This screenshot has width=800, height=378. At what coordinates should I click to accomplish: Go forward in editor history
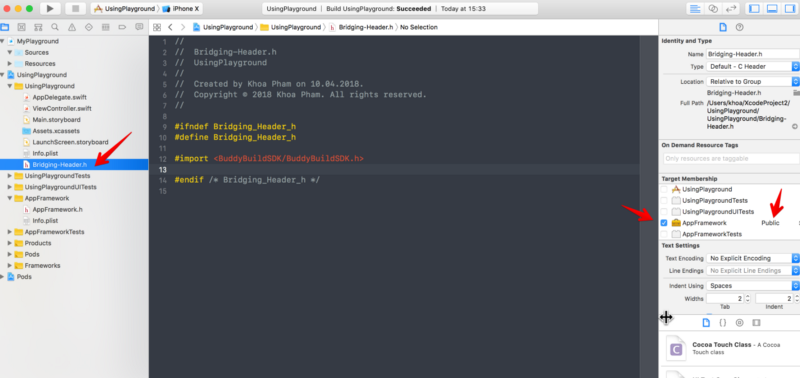point(183,28)
